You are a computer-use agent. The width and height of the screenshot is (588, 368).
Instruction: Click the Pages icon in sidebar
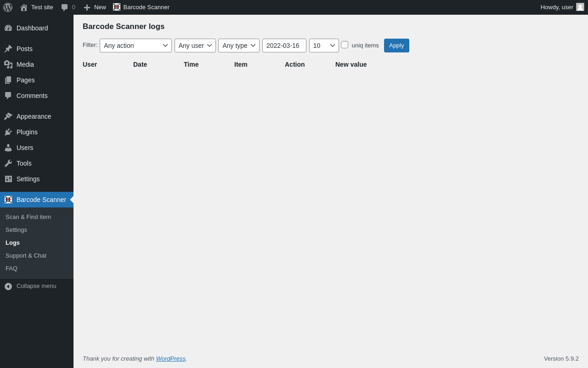click(8, 80)
